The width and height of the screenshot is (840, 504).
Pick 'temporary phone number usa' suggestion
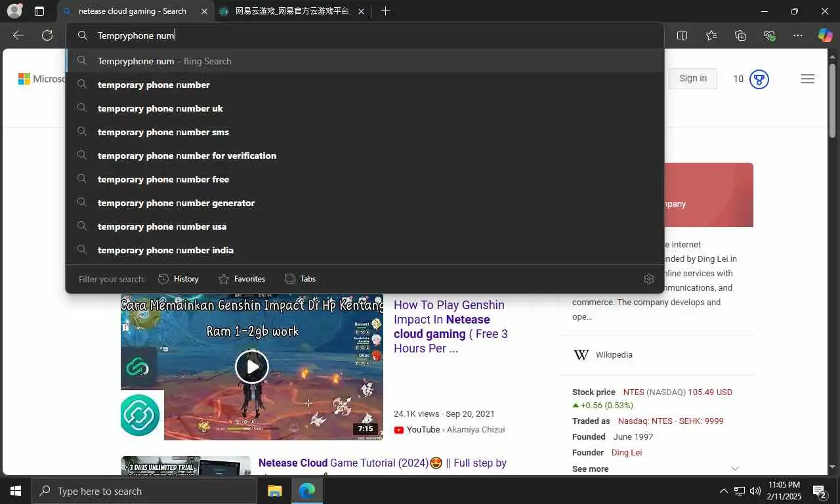pyautogui.click(x=365, y=226)
